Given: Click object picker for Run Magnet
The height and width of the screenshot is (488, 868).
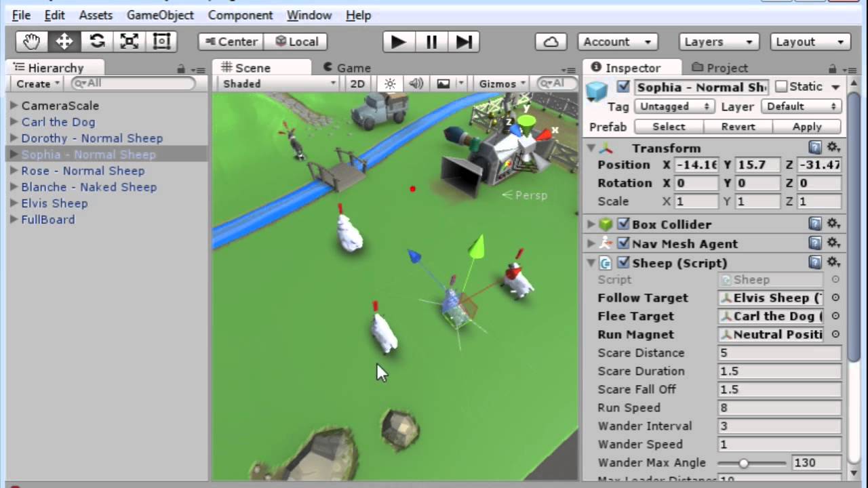Looking at the screenshot, I should tap(835, 334).
